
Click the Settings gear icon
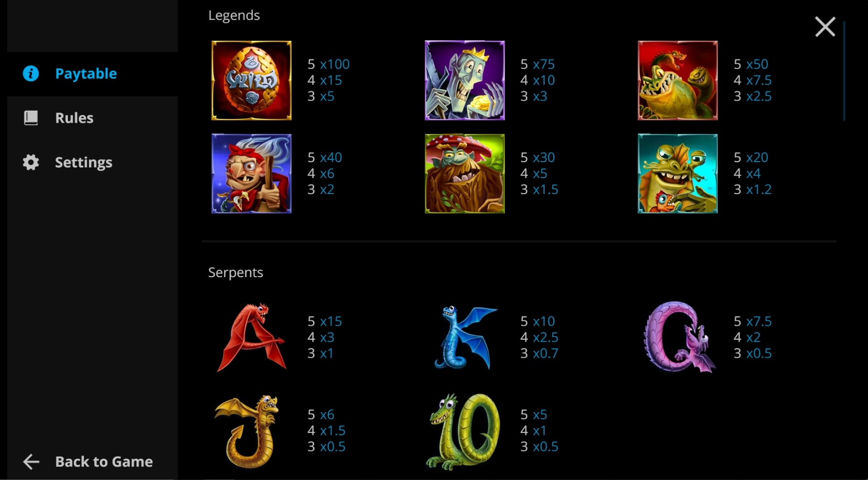(31, 162)
